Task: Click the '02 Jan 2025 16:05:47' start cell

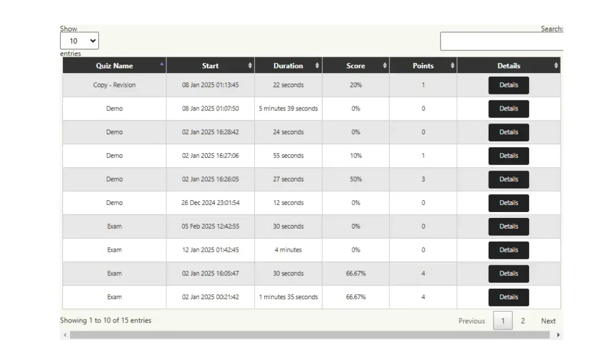Action: (x=210, y=273)
